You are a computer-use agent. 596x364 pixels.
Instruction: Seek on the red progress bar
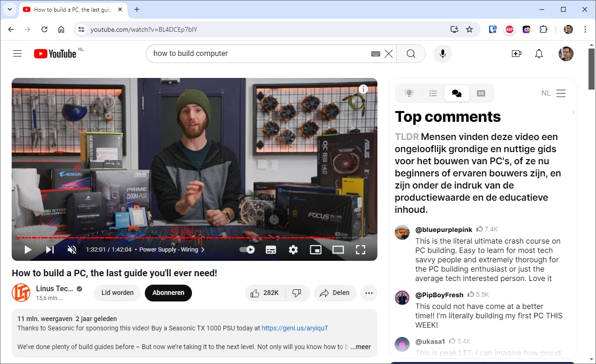pyautogui.click(x=194, y=238)
